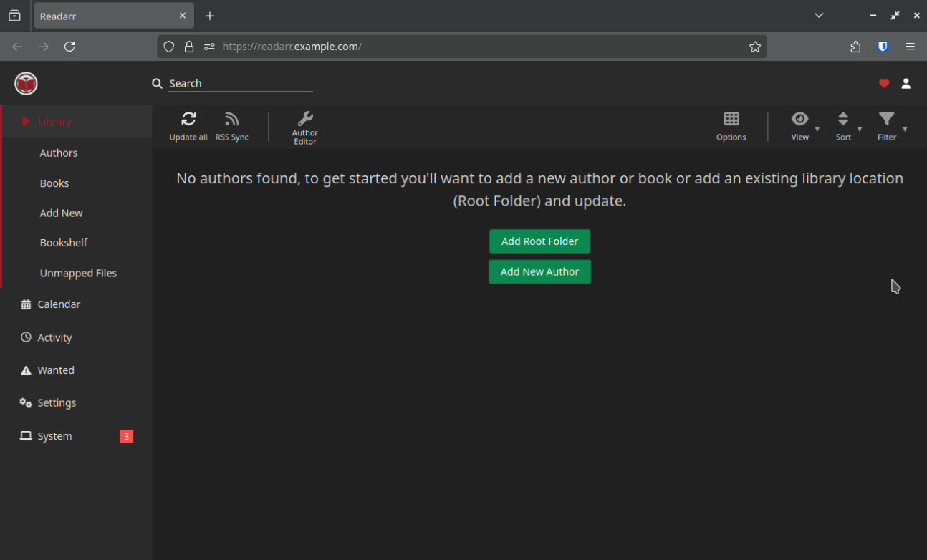Click the Update all refresh icon
Image resolution: width=927 pixels, height=560 pixels.
tap(188, 120)
